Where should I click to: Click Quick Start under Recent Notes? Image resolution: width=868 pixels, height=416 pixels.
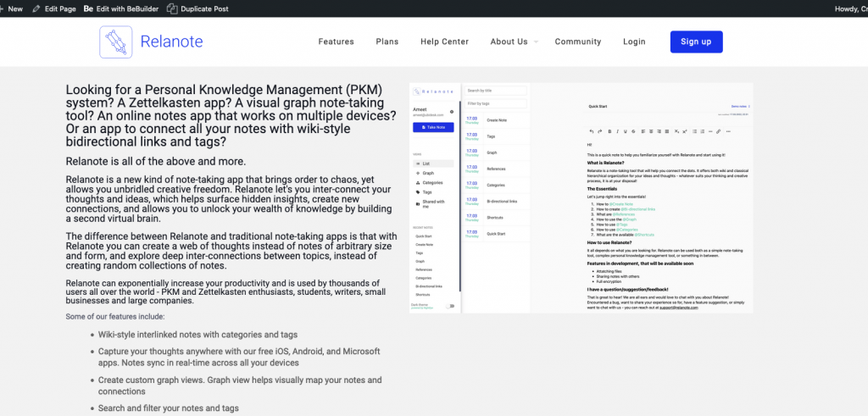424,236
